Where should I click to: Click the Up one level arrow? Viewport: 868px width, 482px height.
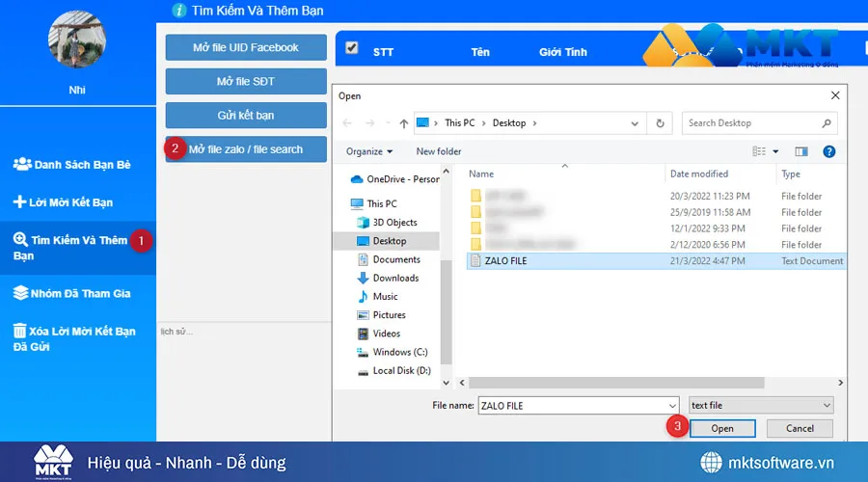[403, 122]
